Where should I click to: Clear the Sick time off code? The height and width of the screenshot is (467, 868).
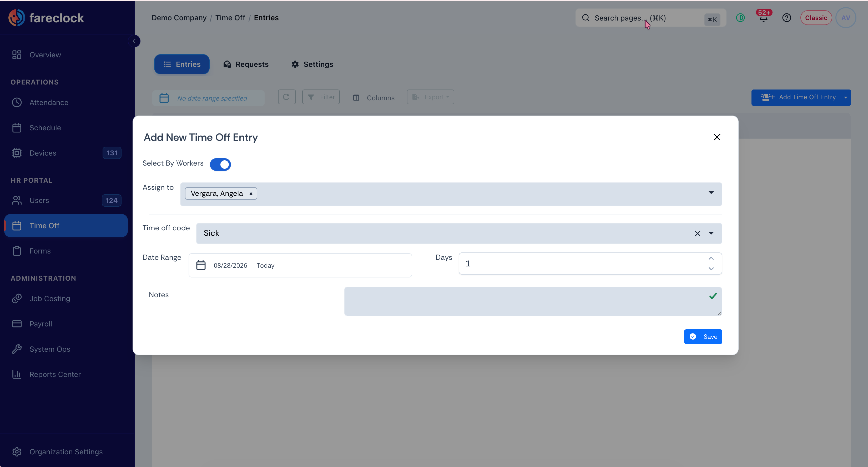(x=697, y=233)
